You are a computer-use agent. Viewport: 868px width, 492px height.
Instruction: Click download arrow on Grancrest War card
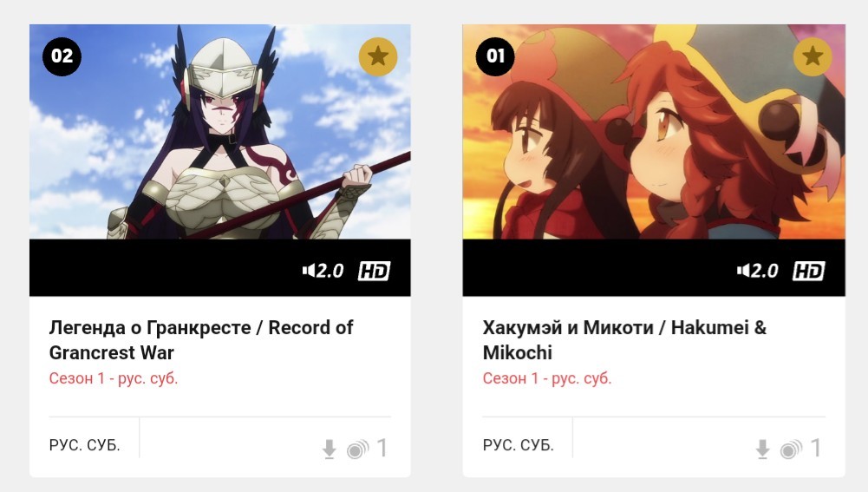point(330,449)
